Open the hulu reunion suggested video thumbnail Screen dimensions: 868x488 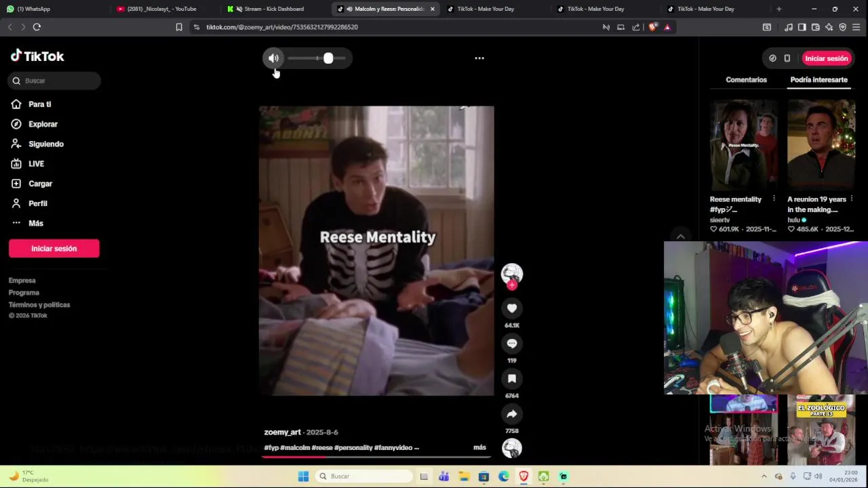[821, 145]
